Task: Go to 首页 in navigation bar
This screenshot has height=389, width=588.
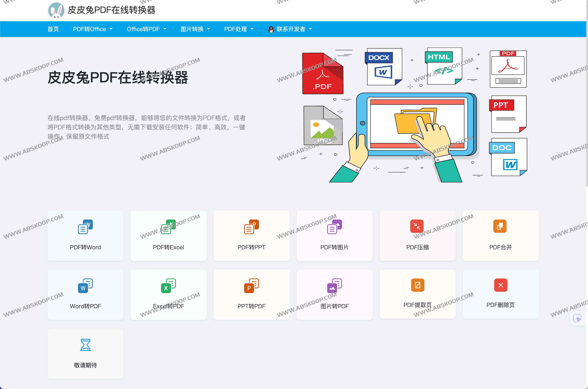Action: point(53,29)
